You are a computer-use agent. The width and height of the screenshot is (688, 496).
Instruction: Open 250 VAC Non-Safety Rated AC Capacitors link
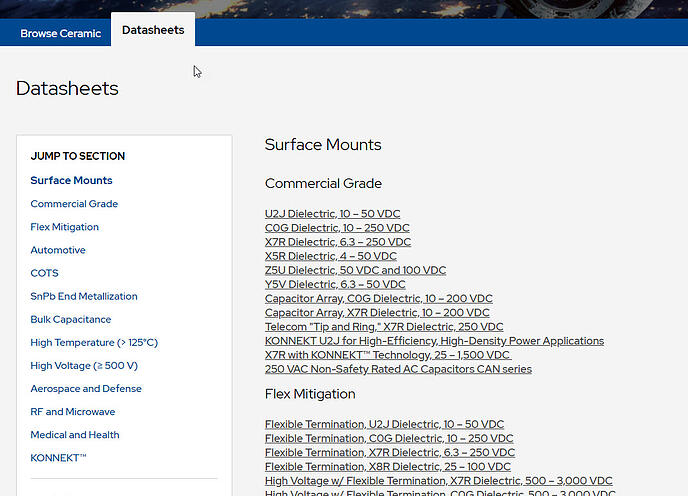398,369
